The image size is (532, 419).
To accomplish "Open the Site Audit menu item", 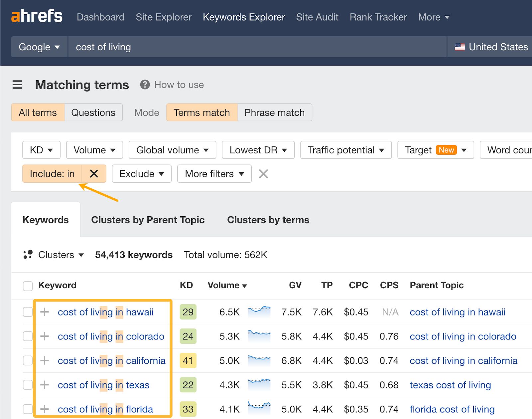I will 317,17.
